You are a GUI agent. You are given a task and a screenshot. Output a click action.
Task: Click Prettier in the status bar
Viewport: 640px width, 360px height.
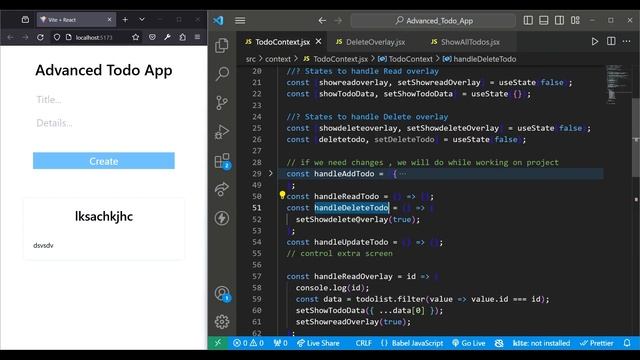(x=596, y=343)
